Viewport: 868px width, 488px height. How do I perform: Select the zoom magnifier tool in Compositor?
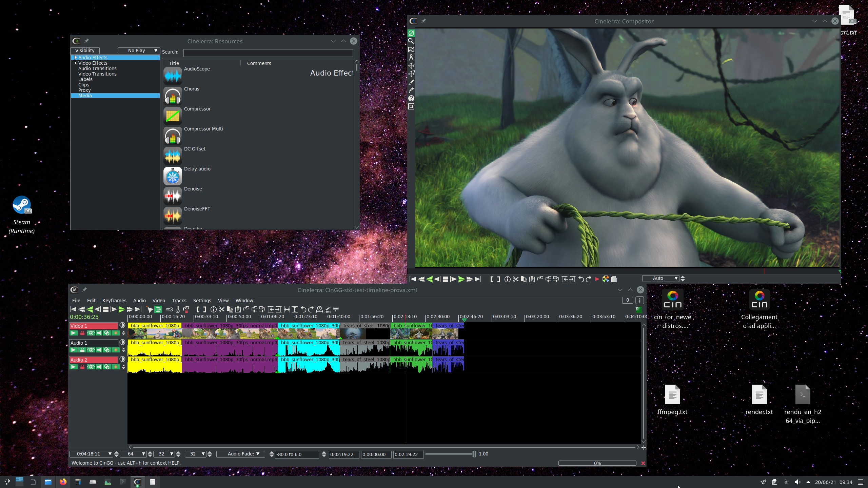point(411,41)
